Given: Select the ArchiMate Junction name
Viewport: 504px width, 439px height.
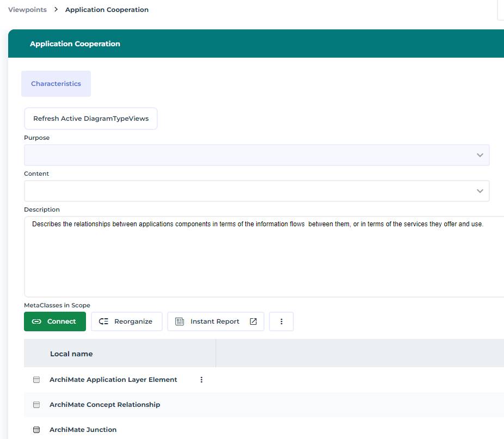Looking at the screenshot, I should [83, 430].
